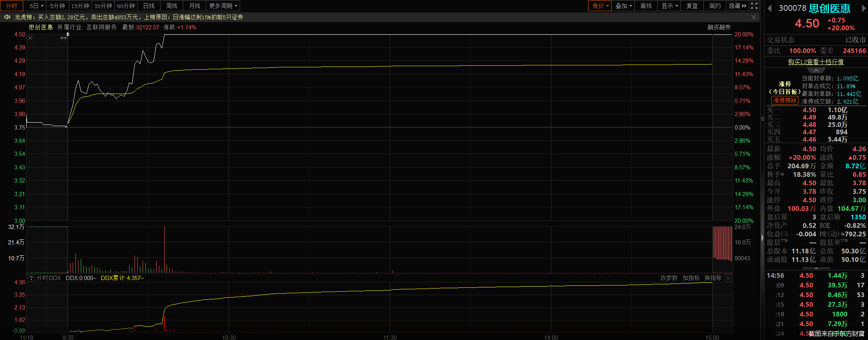Screen dimensions: 868x340
Task: Close the 龙虎榜 notification bar
Action: (754, 17)
